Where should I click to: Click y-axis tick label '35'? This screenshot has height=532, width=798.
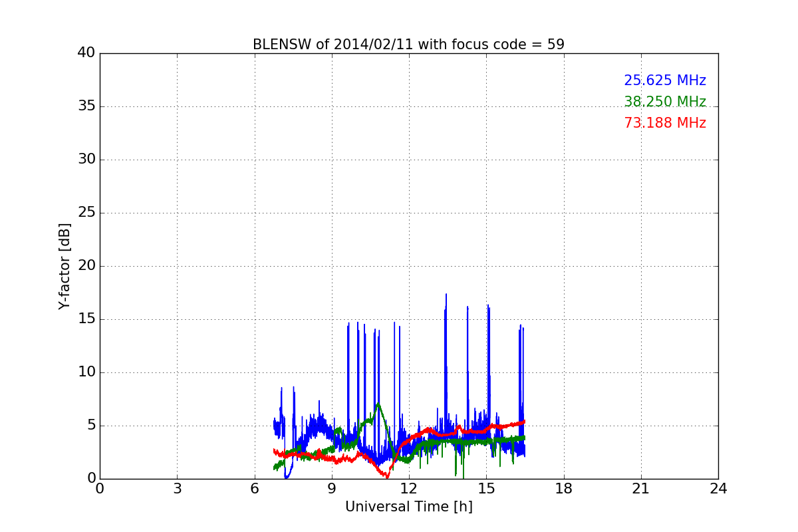[x=86, y=106]
